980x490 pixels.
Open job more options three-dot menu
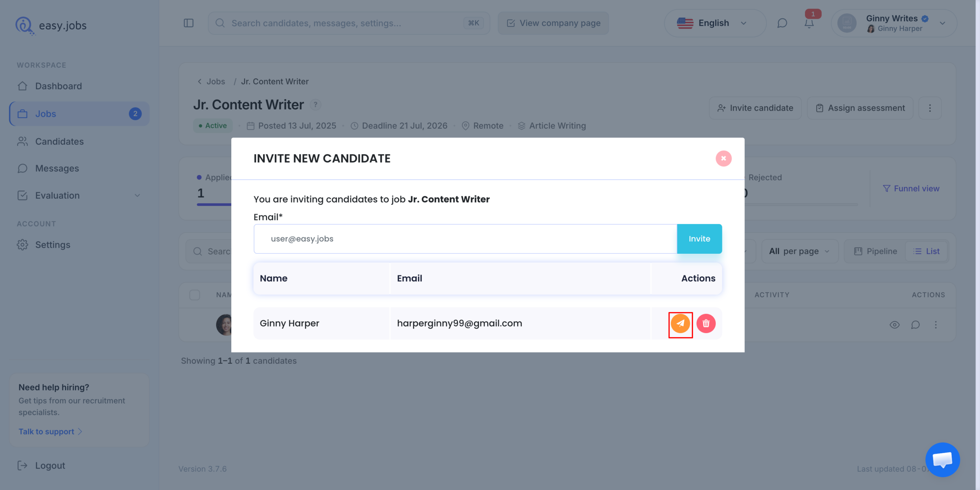coord(930,108)
